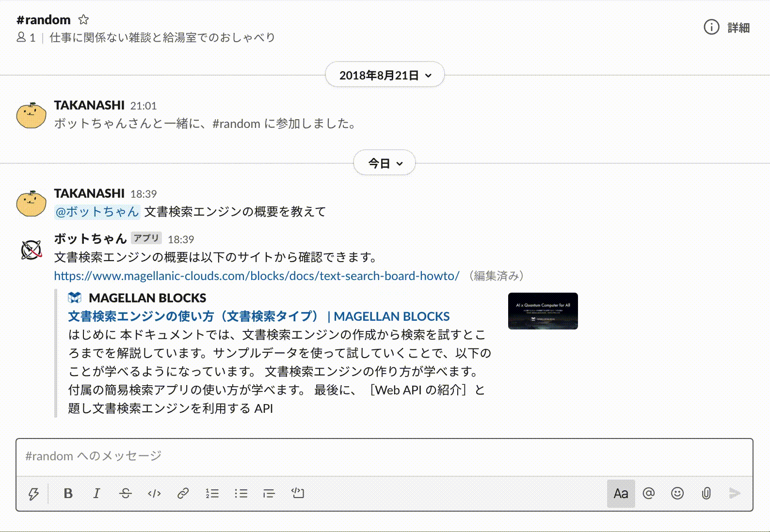Open the channel 詳細 info panel

point(727,28)
